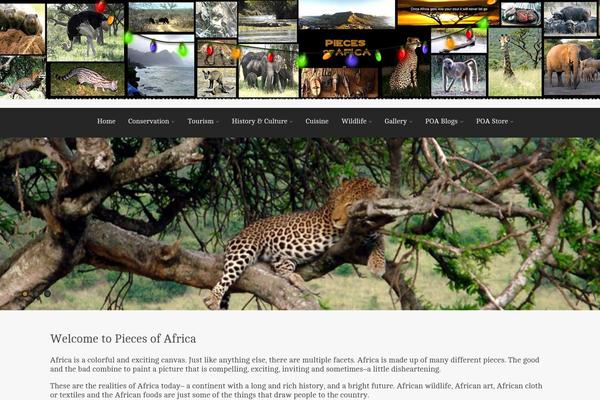Select the first slideshow indicator dot
This screenshot has height=400, width=600.
[x=25, y=294]
